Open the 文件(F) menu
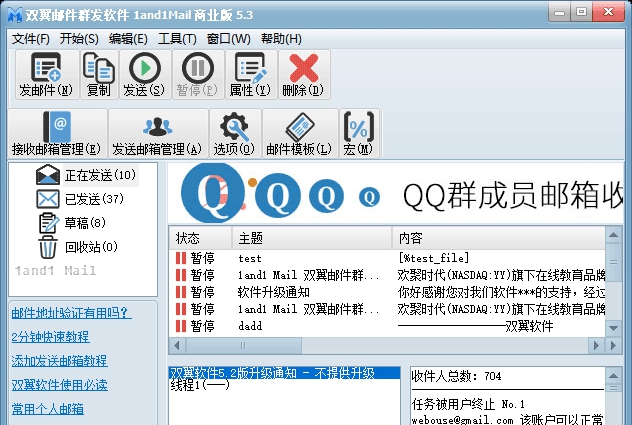 click(31, 39)
